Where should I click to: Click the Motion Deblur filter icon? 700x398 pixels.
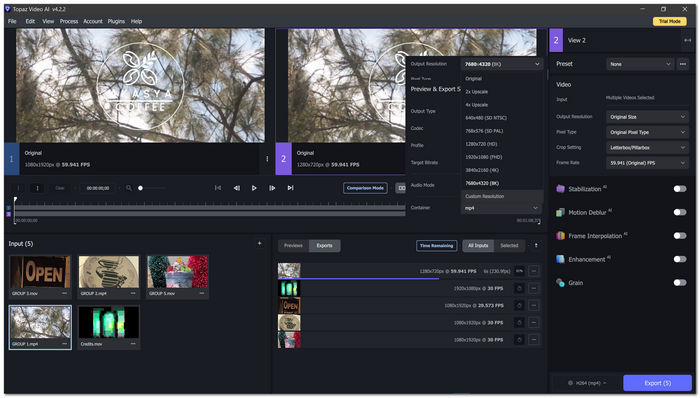pyautogui.click(x=561, y=212)
